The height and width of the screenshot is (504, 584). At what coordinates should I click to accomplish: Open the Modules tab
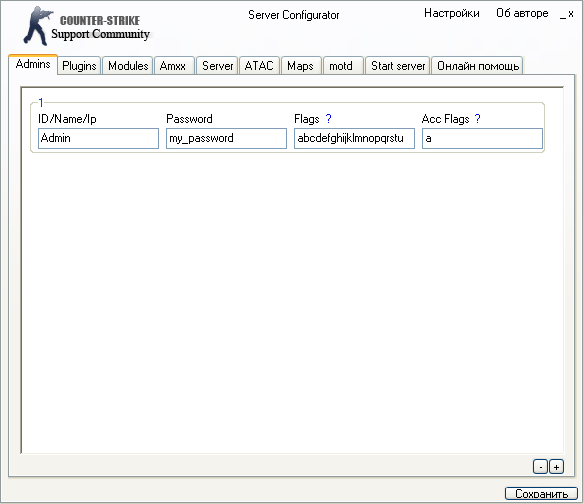[128, 66]
